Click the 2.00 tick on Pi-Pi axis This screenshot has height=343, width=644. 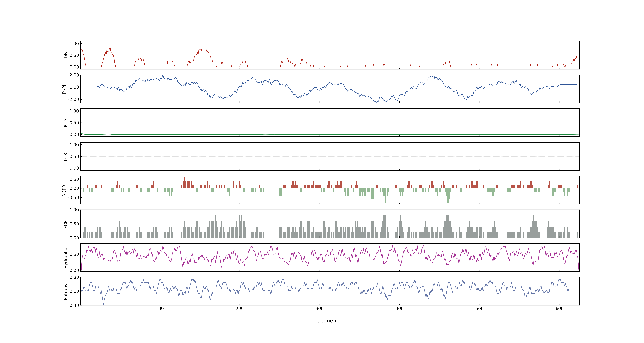tap(74, 75)
